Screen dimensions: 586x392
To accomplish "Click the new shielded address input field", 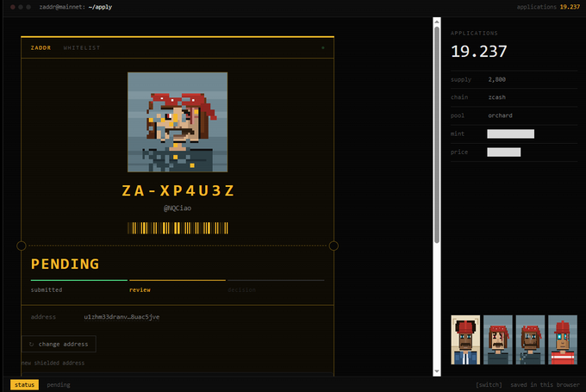I will [x=178, y=373].
